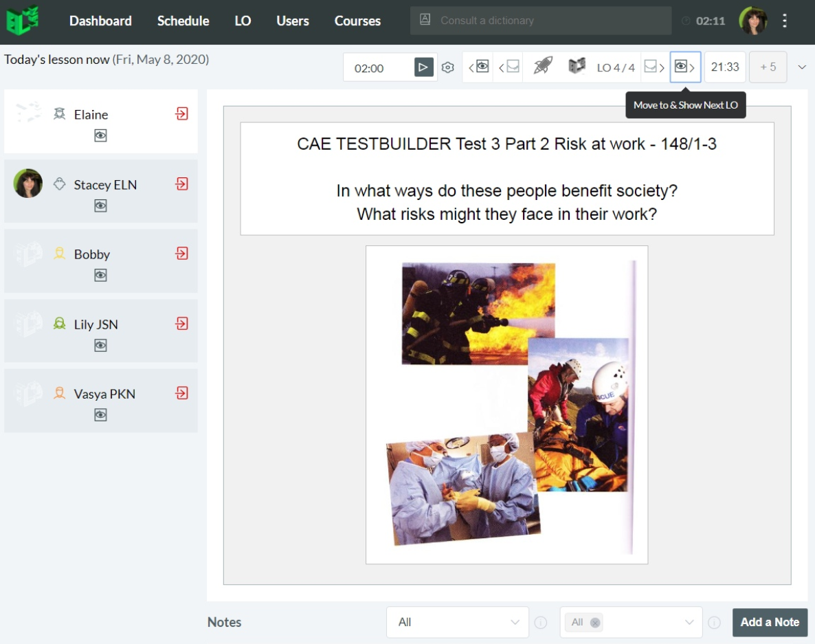Toggle Stacey ELN's eye visibility icon
Viewport: 815px width, 644px height.
[x=100, y=206]
